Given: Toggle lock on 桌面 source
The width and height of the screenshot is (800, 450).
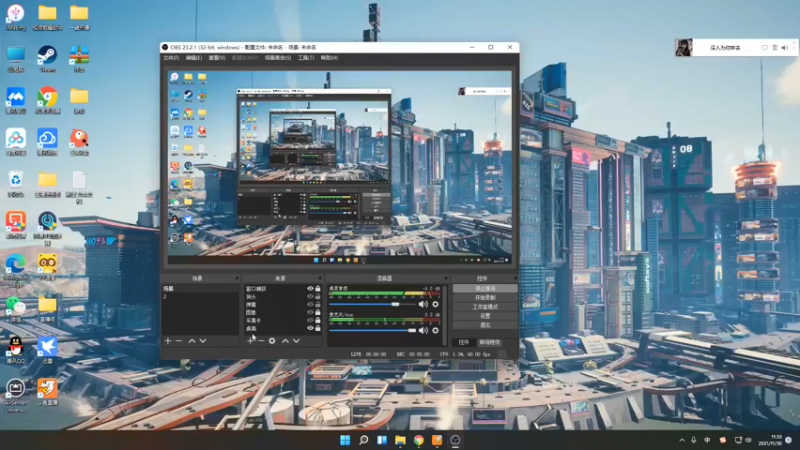Looking at the screenshot, I should pyautogui.click(x=318, y=328).
